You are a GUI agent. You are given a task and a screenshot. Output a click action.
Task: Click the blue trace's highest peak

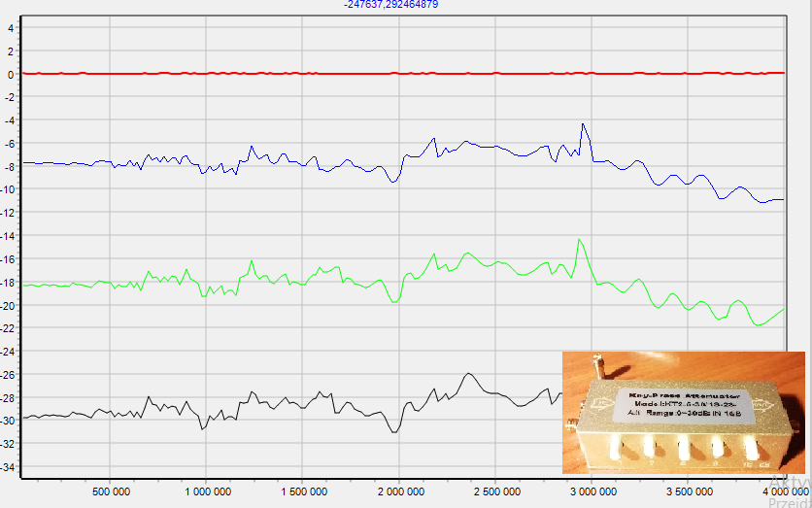pos(583,124)
